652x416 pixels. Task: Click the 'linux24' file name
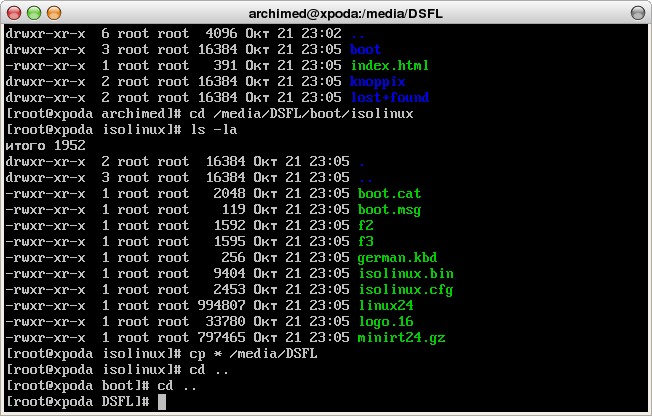(386, 306)
